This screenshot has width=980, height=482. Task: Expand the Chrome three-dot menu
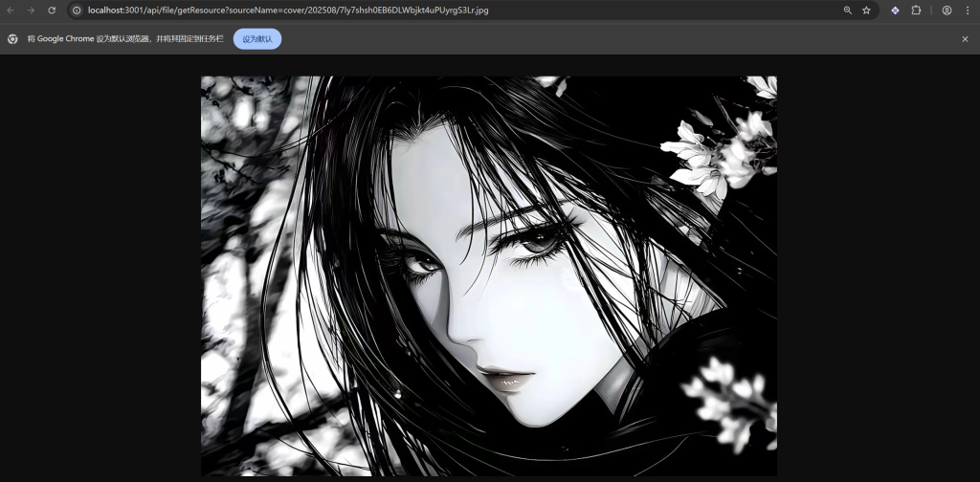967,11
